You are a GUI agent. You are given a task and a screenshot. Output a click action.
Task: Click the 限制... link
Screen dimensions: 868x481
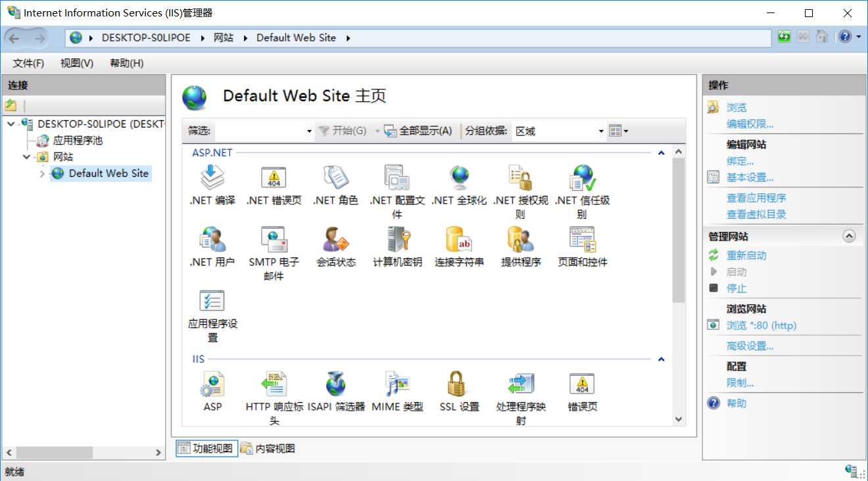pyautogui.click(x=740, y=383)
